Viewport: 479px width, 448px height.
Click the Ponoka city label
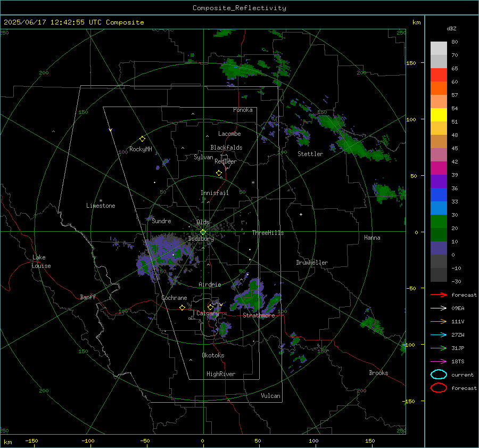click(243, 110)
